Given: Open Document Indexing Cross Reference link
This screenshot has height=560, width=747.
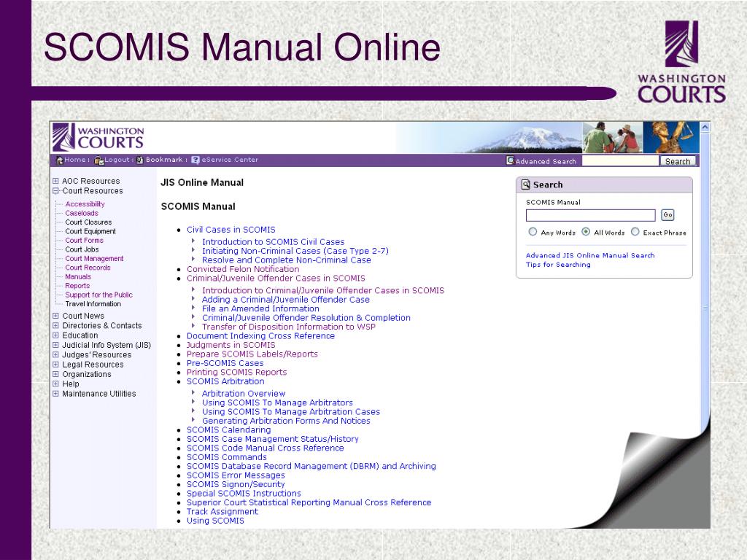Looking at the screenshot, I should pos(260,335).
